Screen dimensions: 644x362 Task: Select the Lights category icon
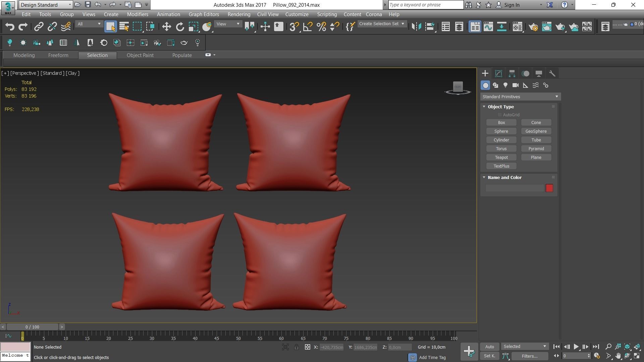pyautogui.click(x=505, y=85)
